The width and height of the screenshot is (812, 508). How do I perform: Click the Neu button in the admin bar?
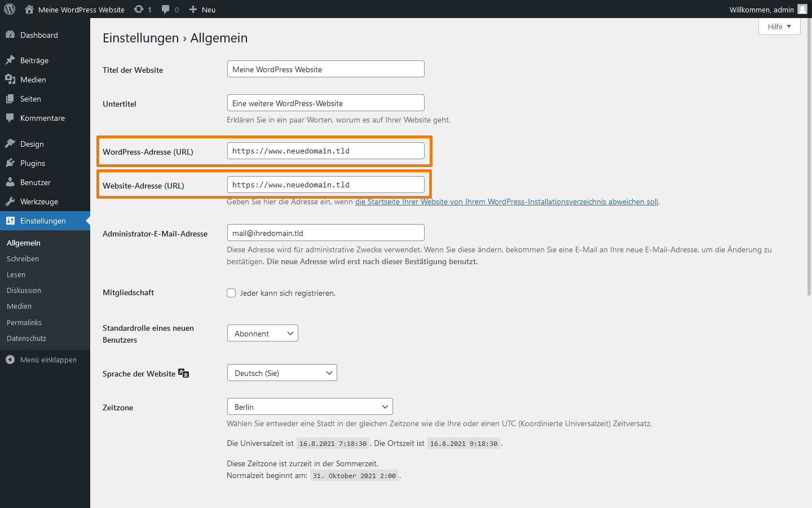click(x=202, y=9)
